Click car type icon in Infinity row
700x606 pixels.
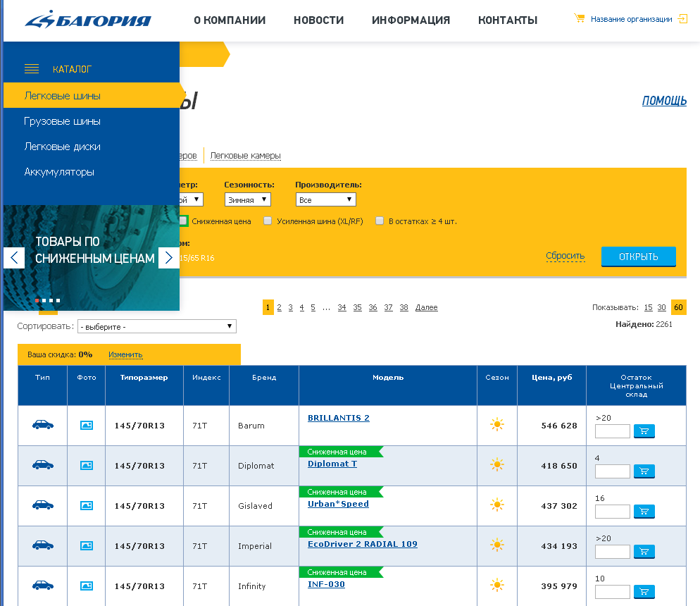click(x=43, y=586)
